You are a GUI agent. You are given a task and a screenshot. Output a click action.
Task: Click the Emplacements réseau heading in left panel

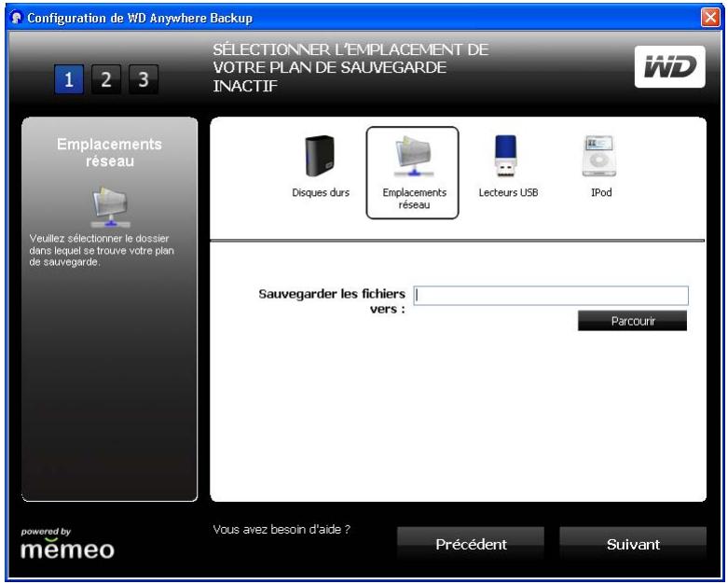tap(110, 152)
